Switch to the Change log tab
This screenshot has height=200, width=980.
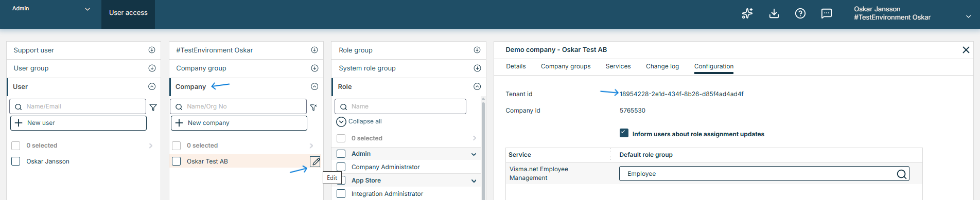coord(662,66)
